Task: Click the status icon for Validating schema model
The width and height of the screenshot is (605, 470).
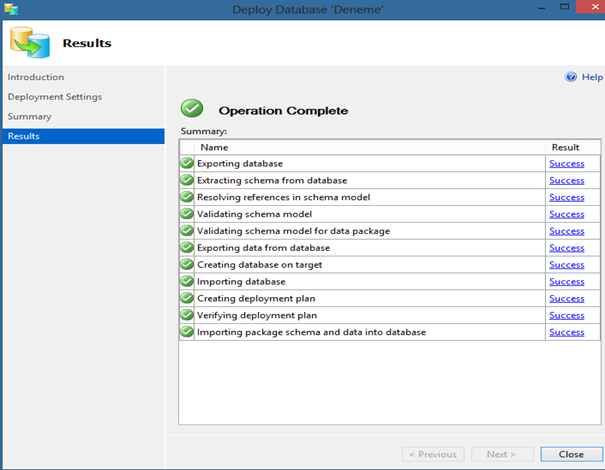Action: [x=187, y=214]
